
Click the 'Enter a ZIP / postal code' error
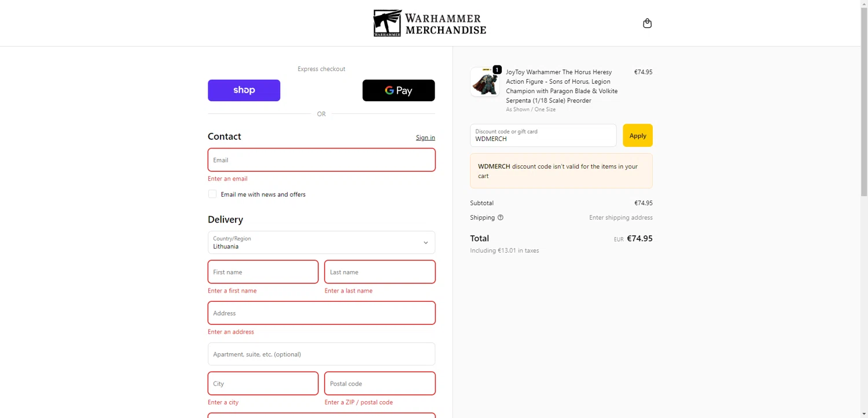[359, 402]
